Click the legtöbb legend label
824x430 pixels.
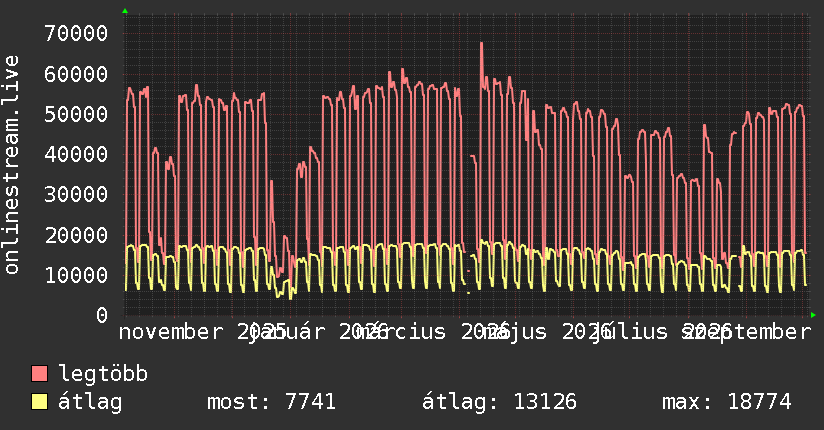point(103,374)
